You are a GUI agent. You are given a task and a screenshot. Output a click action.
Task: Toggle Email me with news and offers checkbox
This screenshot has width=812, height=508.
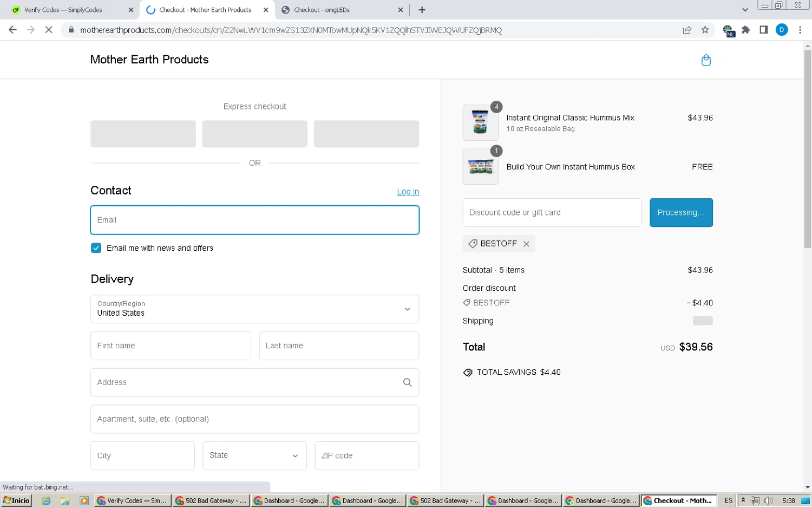(96, 248)
